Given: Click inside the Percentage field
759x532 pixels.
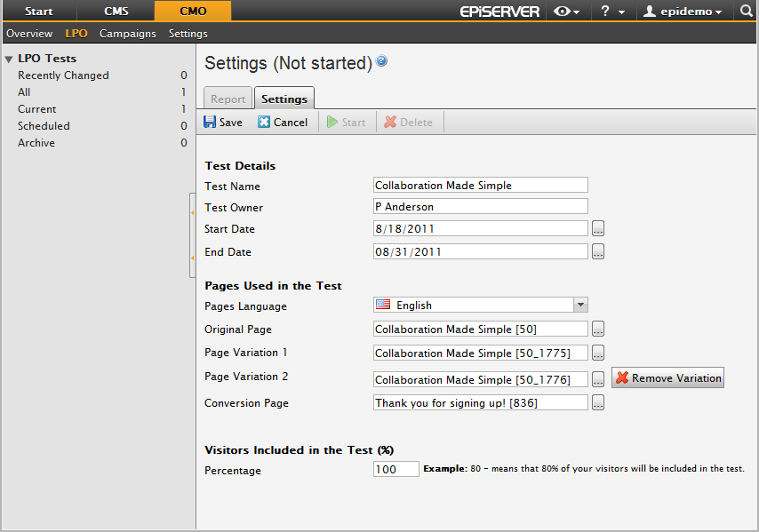Looking at the screenshot, I should 395,470.
